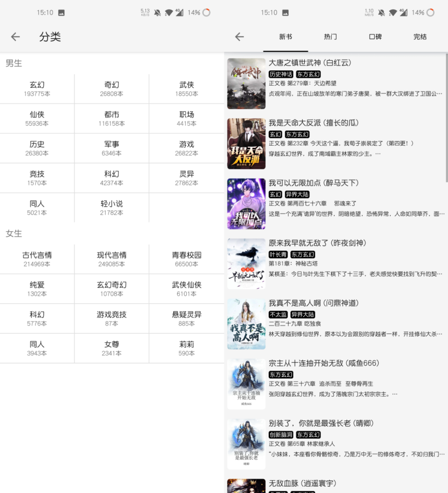Image resolution: width=448 pixels, height=493 pixels.
Task: Open the title 我可以无限加点 (醉马天下)
Action: coord(314,183)
